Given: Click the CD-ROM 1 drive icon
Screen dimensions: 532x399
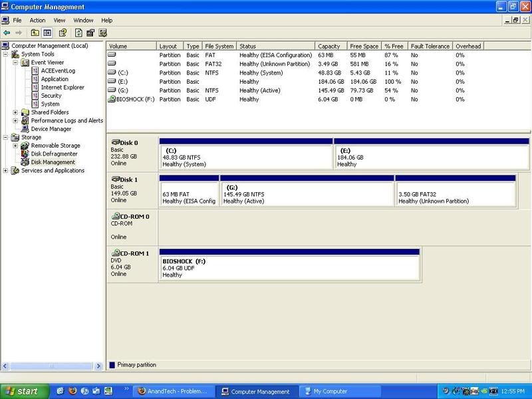Looking at the screenshot, I should tap(115, 253).
